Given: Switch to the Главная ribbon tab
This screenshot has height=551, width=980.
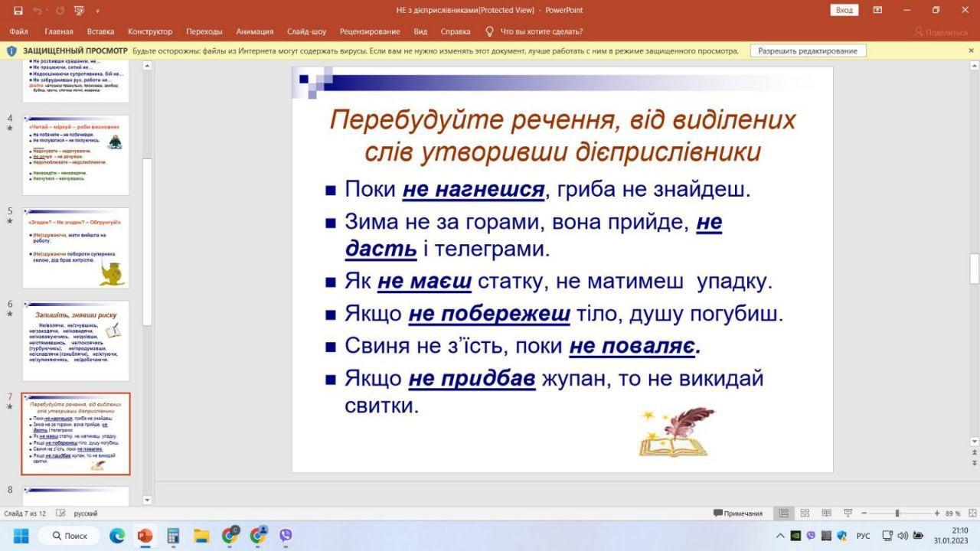Looking at the screenshot, I should click(x=59, y=31).
